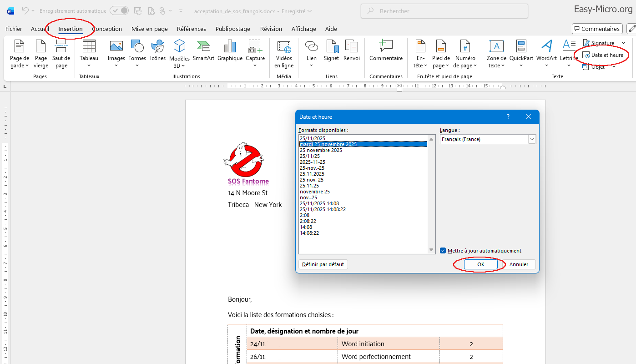The width and height of the screenshot is (636, 364).
Task: Switch to the Mise en page tab
Action: point(149,29)
